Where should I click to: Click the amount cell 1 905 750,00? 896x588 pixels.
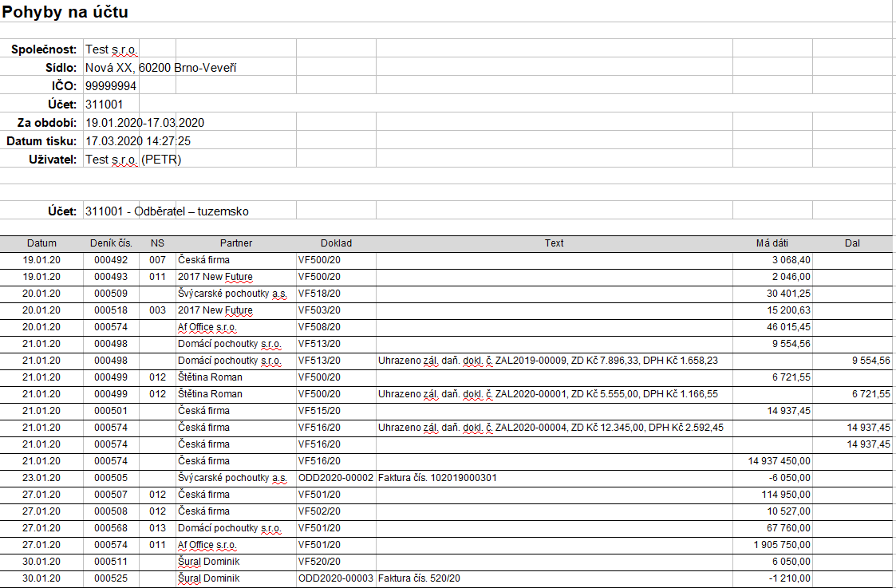pos(781,545)
